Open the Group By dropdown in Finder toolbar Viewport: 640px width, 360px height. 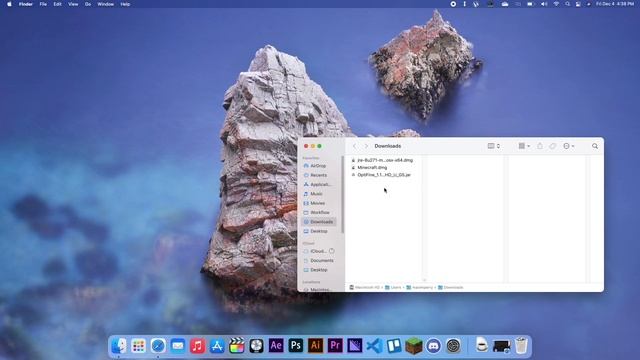pyautogui.click(x=524, y=146)
